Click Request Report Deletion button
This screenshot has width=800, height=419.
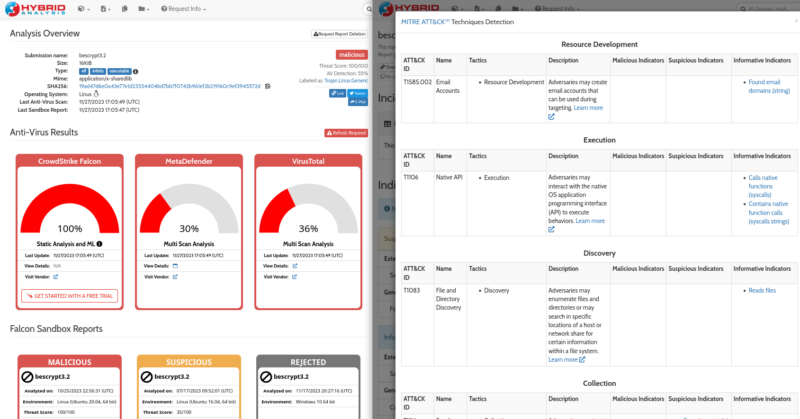pyautogui.click(x=339, y=34)
